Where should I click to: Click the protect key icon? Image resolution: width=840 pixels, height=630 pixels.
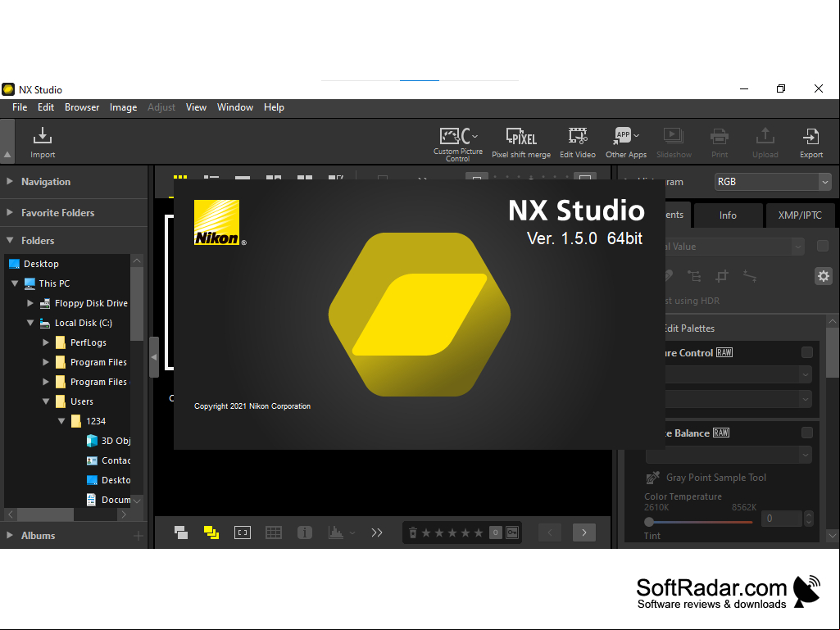tap(512, 533)
